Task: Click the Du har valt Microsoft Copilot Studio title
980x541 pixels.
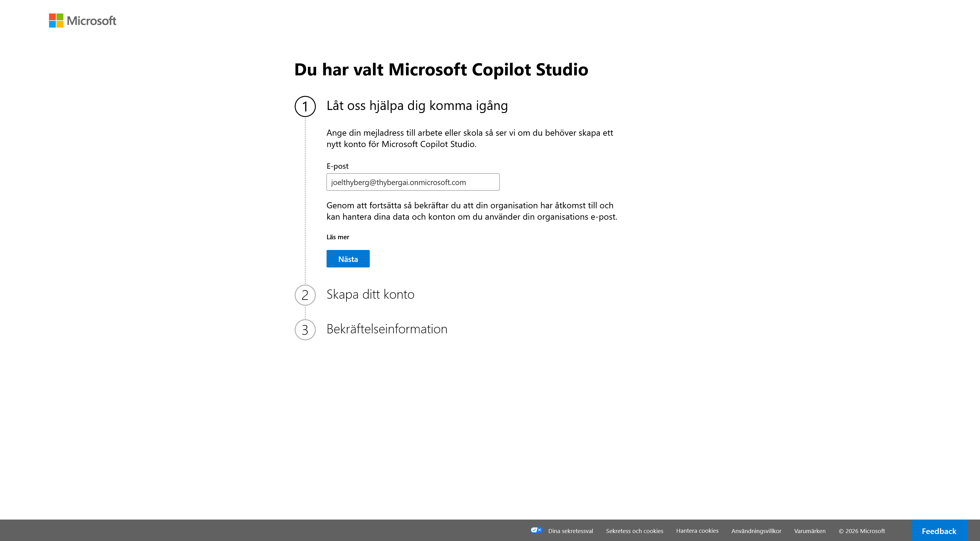Action: pos(441,70)
